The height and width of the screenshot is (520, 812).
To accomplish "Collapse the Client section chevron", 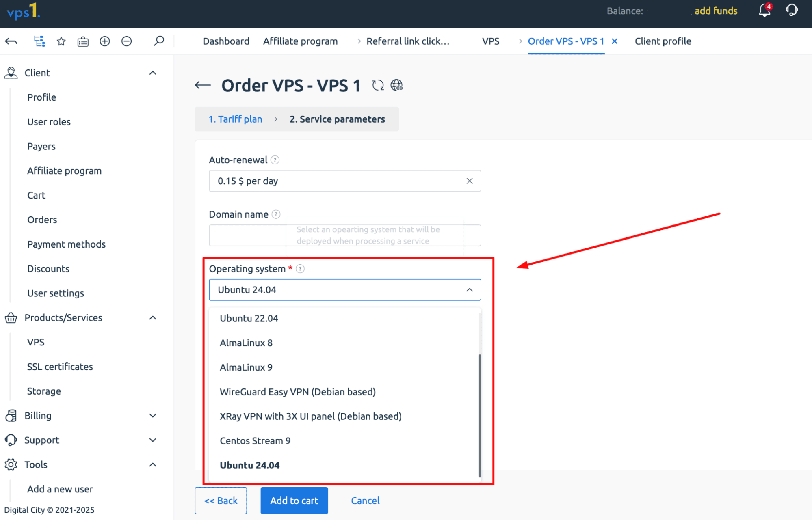I will (153, 73).
